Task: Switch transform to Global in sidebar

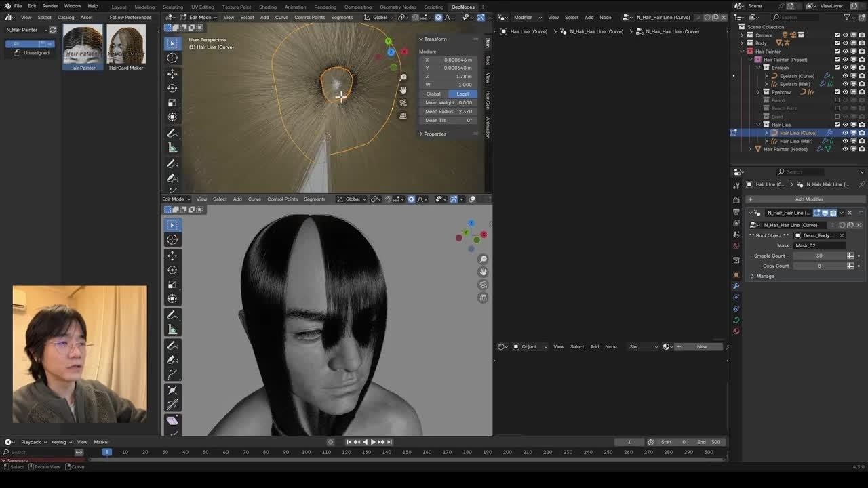Action: point(433,94)
